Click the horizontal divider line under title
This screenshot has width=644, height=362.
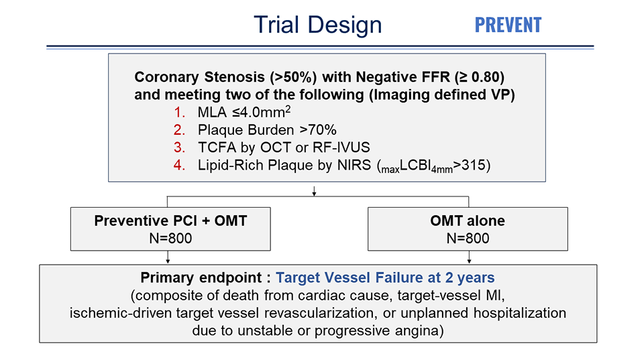pyautogui.click(x=320, y=47)
